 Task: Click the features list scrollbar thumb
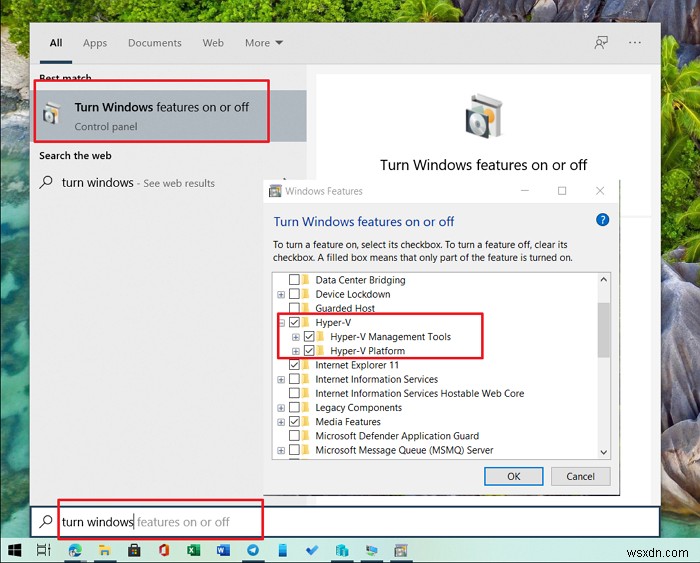[604, 330]
